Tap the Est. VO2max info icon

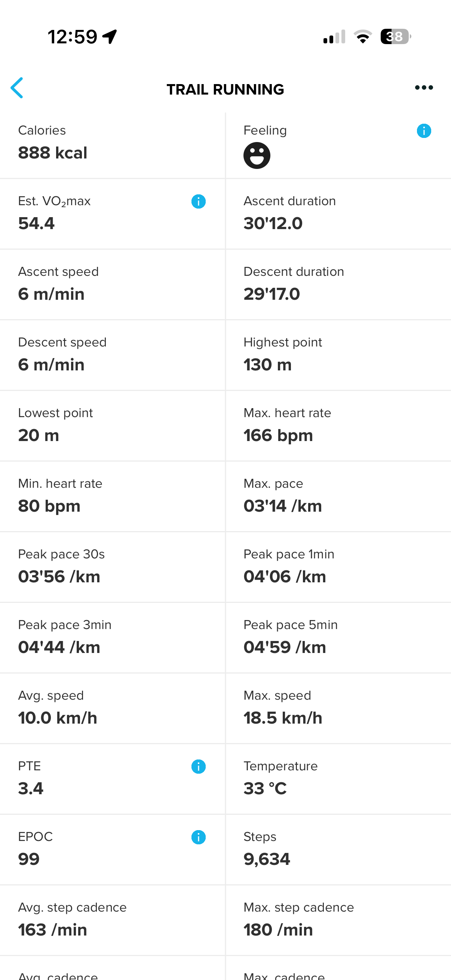point(198,201)
